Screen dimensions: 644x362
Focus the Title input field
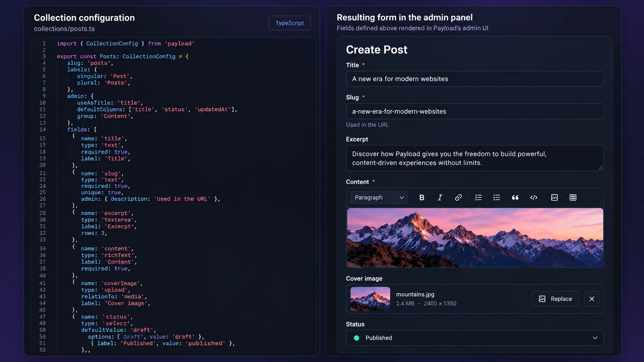point(475,79)
